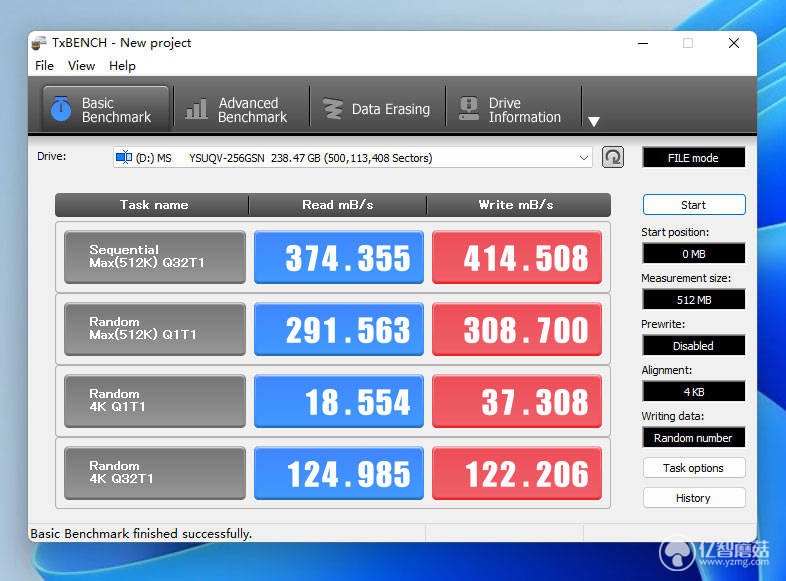
Task: Click the stopwatch icon on Basic Benchmark
Action: (x=61, y=109)
